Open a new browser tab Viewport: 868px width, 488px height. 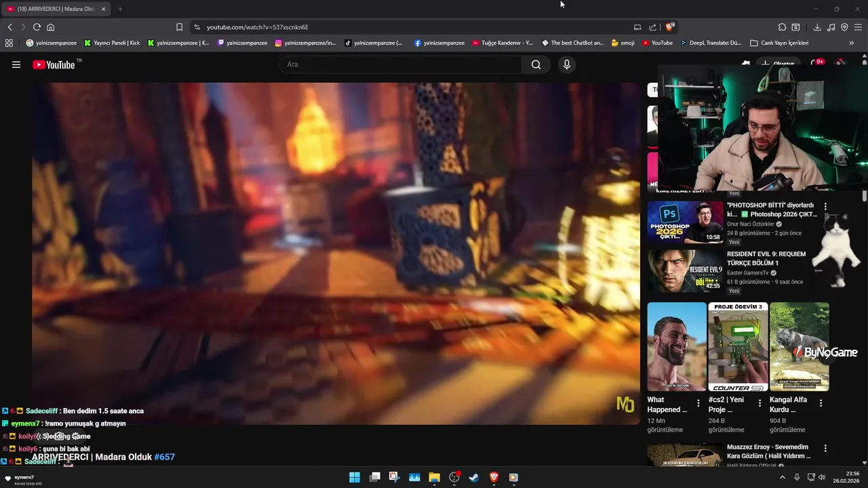[120, 9]
